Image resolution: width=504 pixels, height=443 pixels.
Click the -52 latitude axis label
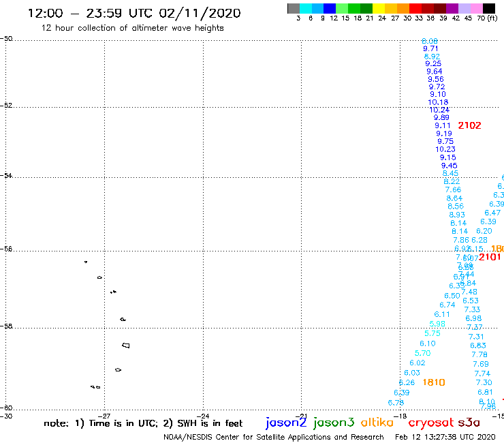pyautogui.click(x=6, y=105)
